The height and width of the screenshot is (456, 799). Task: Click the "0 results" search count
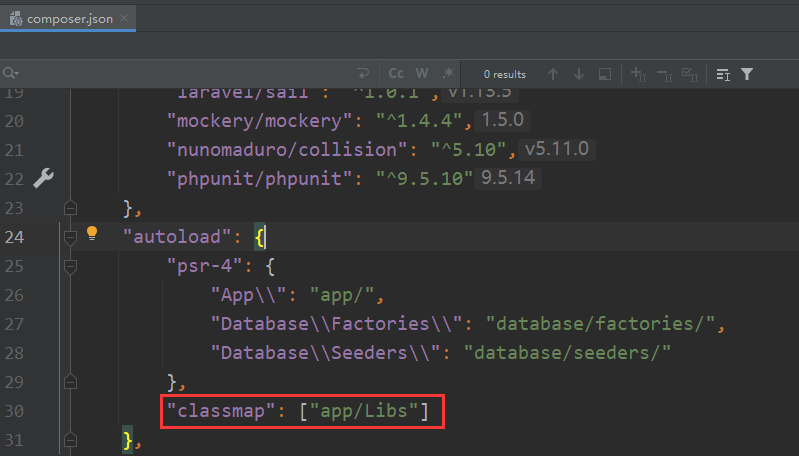(x=504, y=74)
